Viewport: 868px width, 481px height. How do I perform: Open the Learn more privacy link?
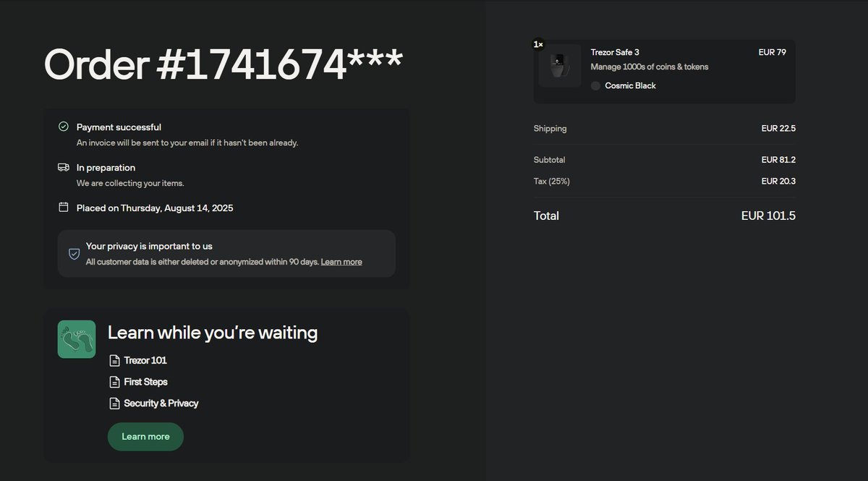tap(341, 262)
